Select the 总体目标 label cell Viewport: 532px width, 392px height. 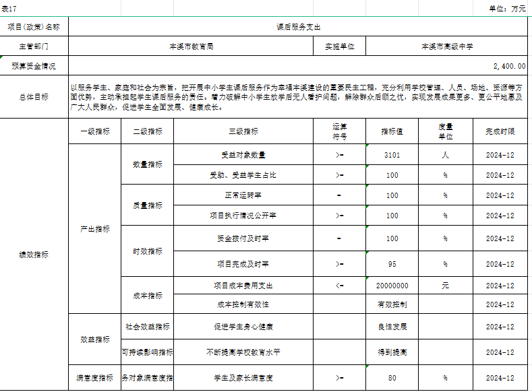click(x=34, y=97)
